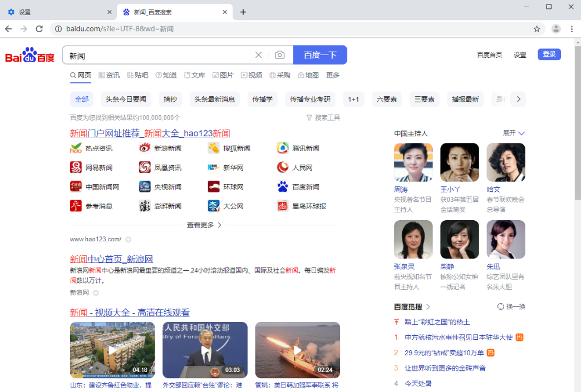Click the 登录 login button
This screenshot has height=392, width=581.
(x=549, y=54)
